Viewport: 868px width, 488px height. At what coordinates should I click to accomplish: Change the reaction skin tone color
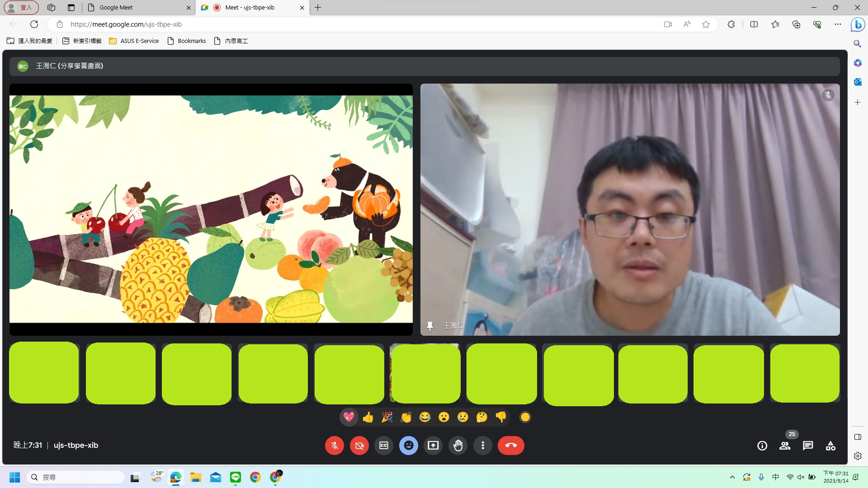pyautogui.click(x=525, y=417)
